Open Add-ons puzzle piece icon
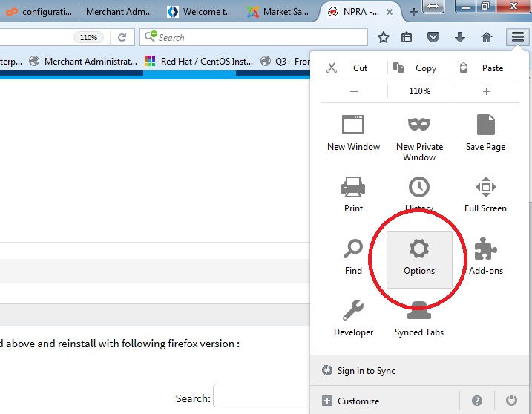The width and height of the screenshot is (532, 414). point(485,249)
